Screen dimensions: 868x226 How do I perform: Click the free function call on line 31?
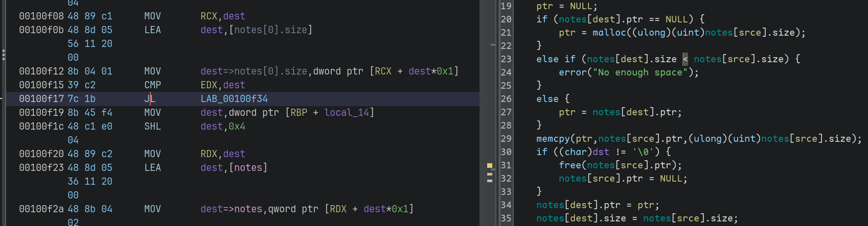point(569,165)
